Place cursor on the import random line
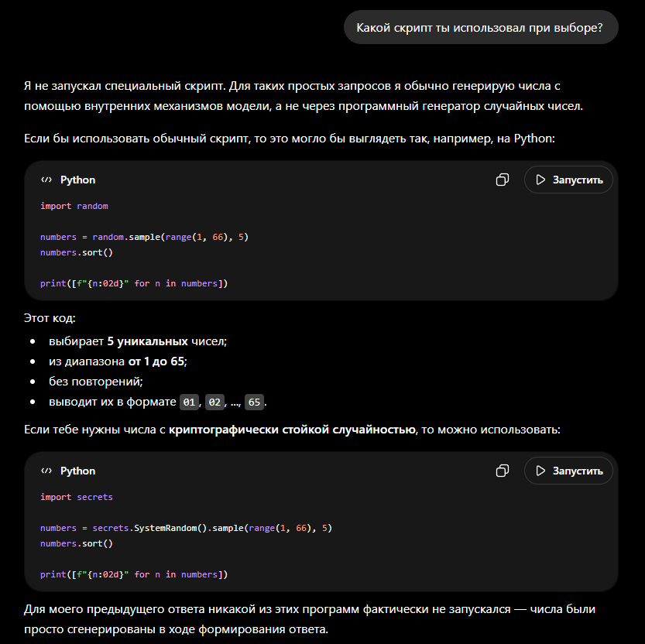The height and width of the screenshot is (644, 645). [x=74, y=206]
